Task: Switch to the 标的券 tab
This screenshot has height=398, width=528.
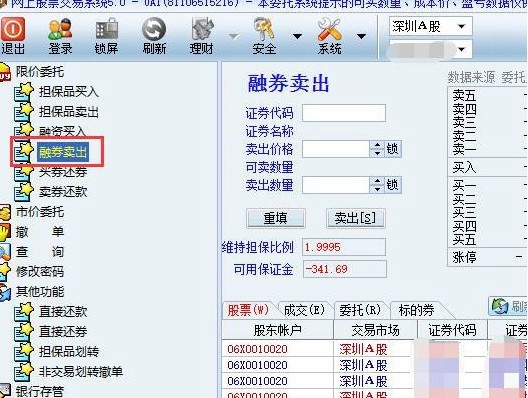Action: coord(416,310)
